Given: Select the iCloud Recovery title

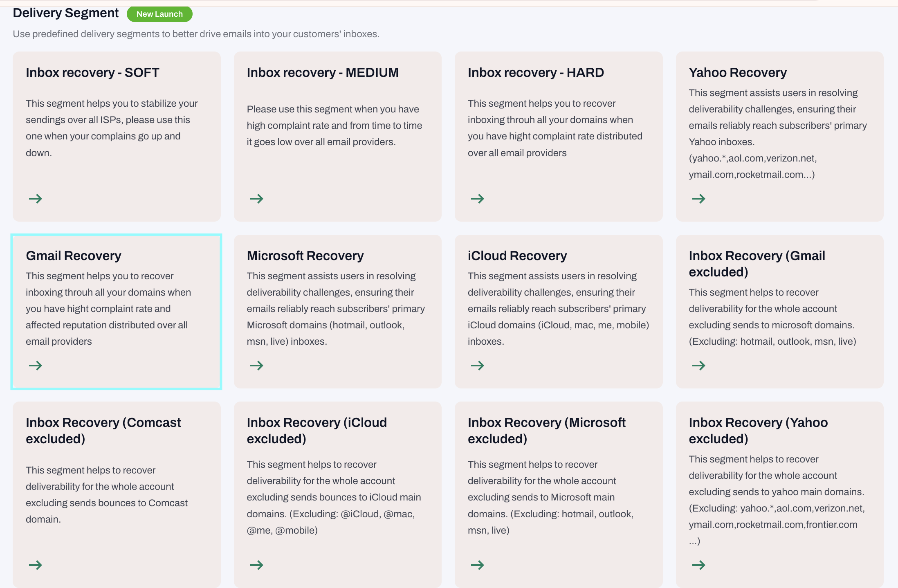Looking at the screenshot, I should (x=517, y=256).
